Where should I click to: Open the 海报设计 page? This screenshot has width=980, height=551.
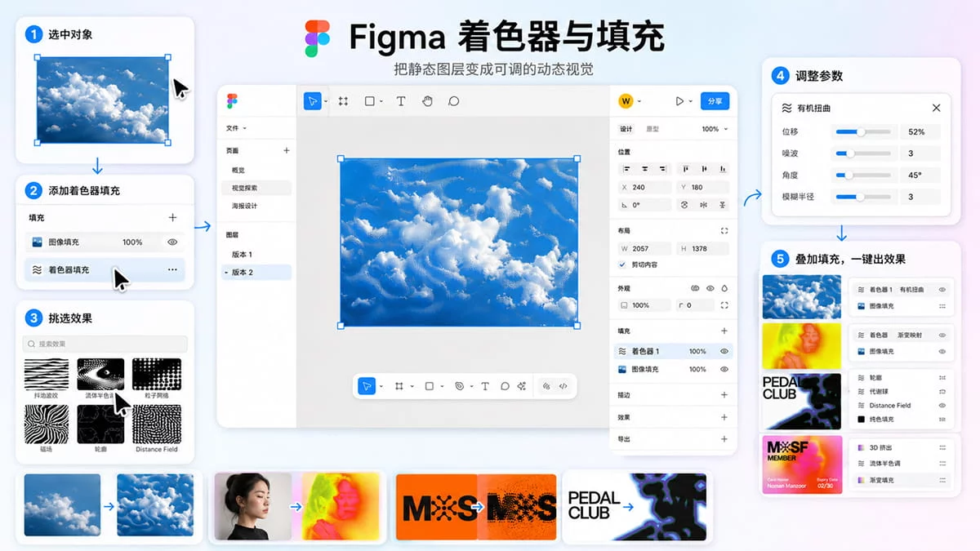(245, 206)
